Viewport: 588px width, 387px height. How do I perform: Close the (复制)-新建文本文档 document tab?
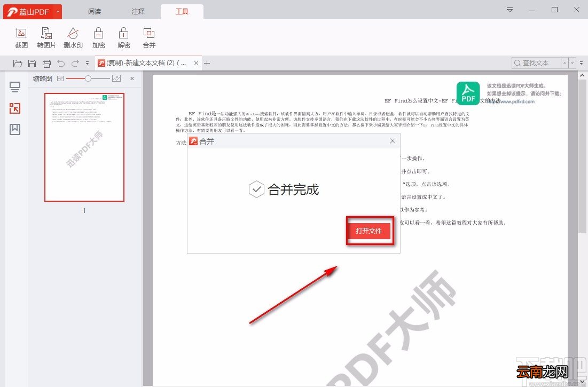[196, 63]
